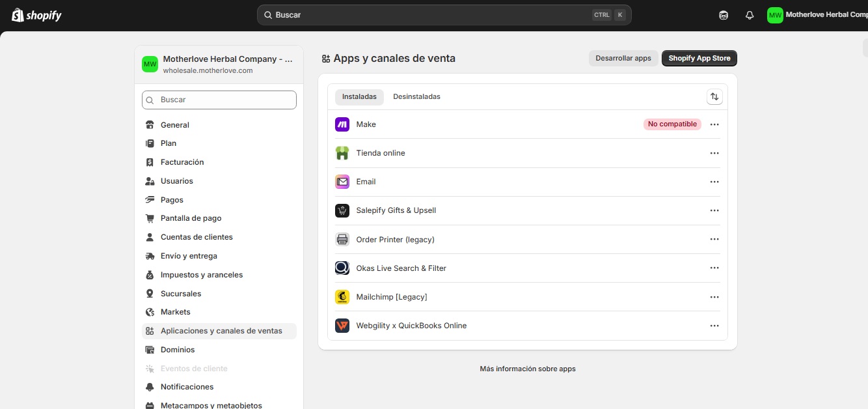Open the Tienda online name link
This screenshot has width=868, height=409.
click(x=381, y=153)
